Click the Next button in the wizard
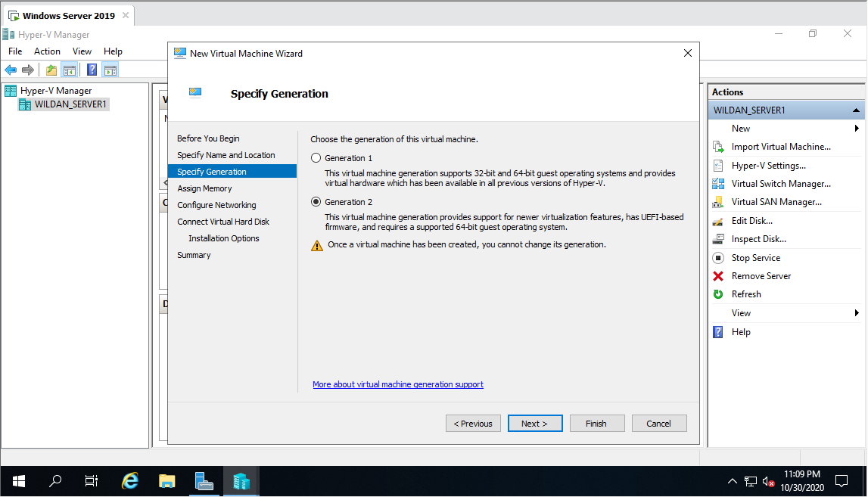The width and height of the screenshot is (868, 497). (535, 423)
